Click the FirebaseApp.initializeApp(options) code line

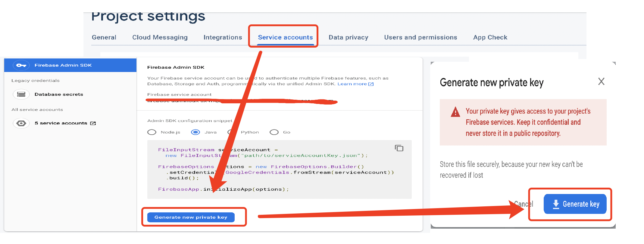coord(224,189)
